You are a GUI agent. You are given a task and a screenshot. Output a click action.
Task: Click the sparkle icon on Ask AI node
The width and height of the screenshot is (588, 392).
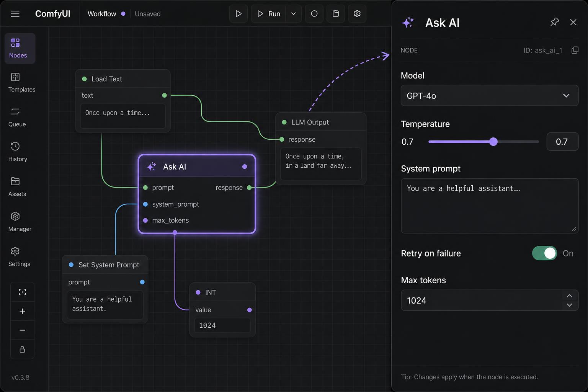(x=151, y=167)
